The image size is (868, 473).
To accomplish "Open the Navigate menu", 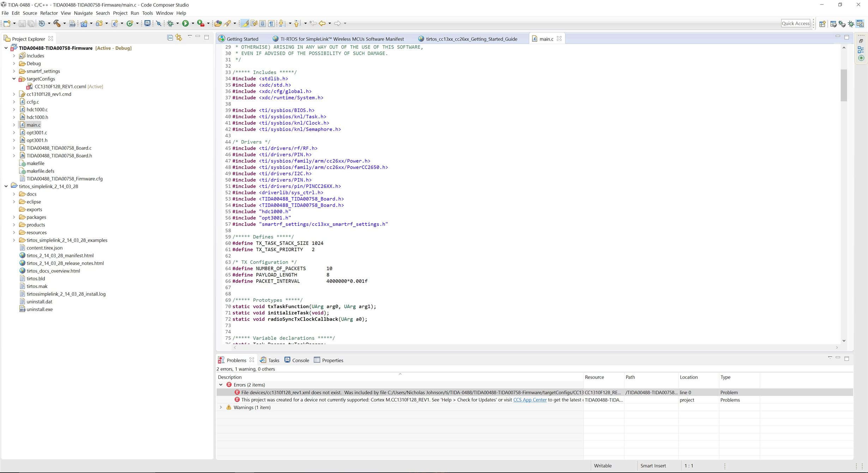I will 83,13.
